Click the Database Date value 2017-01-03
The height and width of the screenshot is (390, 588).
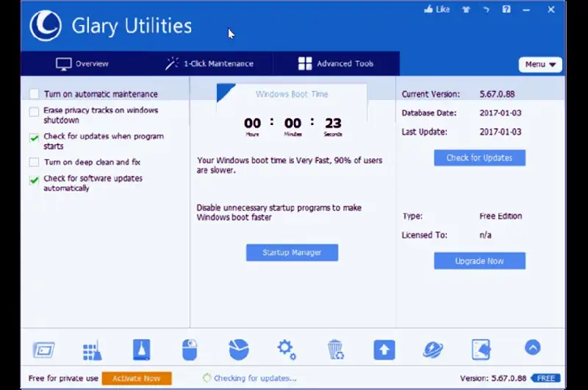pyautogui.click(x=501, y=113)
